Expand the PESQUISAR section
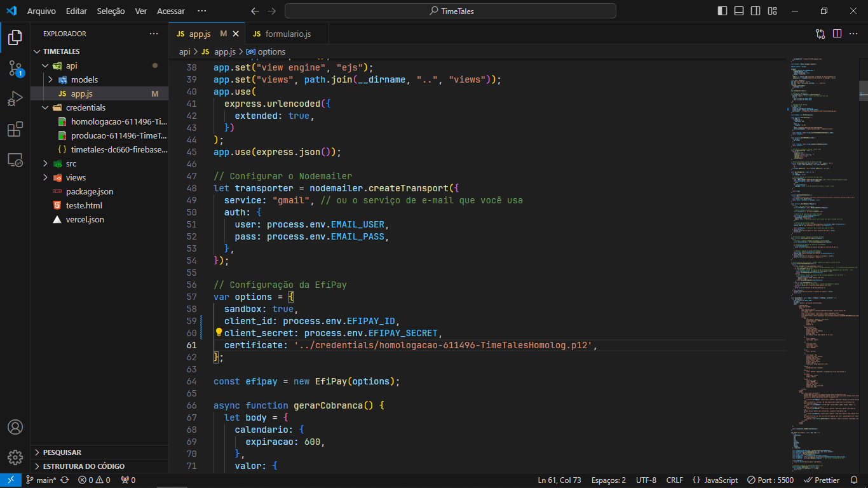868x488 pixels. [99, 452]
